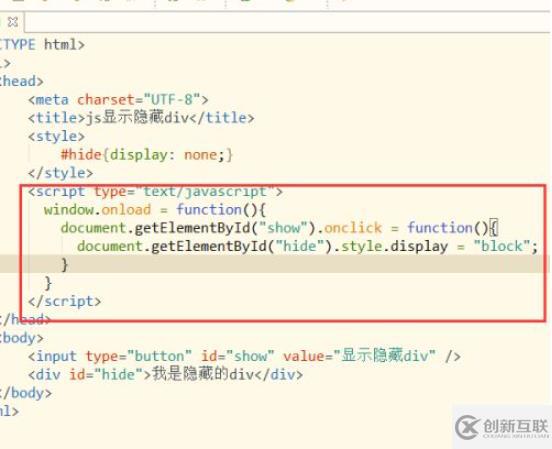Click the input type="button" id="show" line

[x=244, y=356]
